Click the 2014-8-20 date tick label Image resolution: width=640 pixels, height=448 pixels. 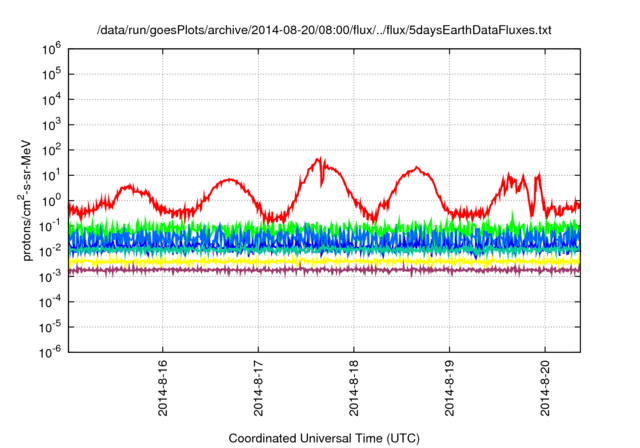545,388
